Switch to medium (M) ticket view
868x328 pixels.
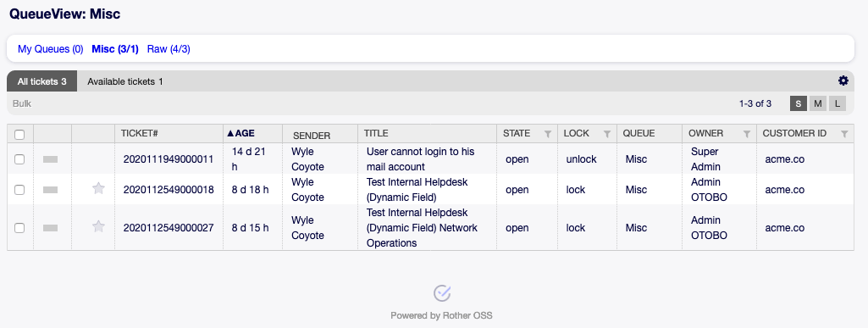coord(818,103)
